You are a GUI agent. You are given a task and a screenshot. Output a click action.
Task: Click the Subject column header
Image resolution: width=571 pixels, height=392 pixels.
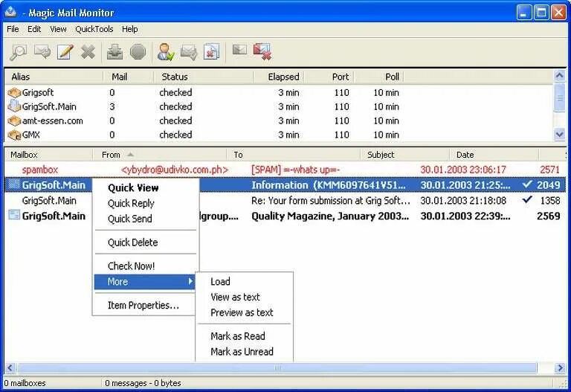pyautogui.click(x=404, y=155)
